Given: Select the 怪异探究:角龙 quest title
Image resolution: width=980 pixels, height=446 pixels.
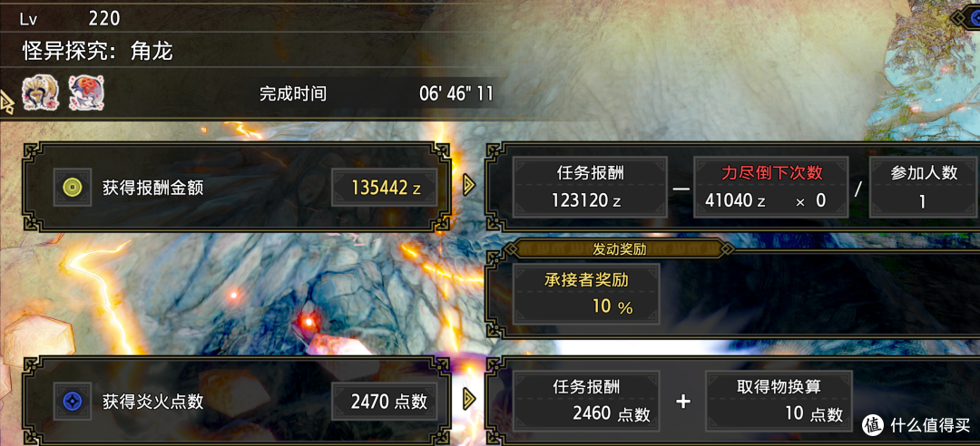Looking at the screenshot, I should pos(98,51).
